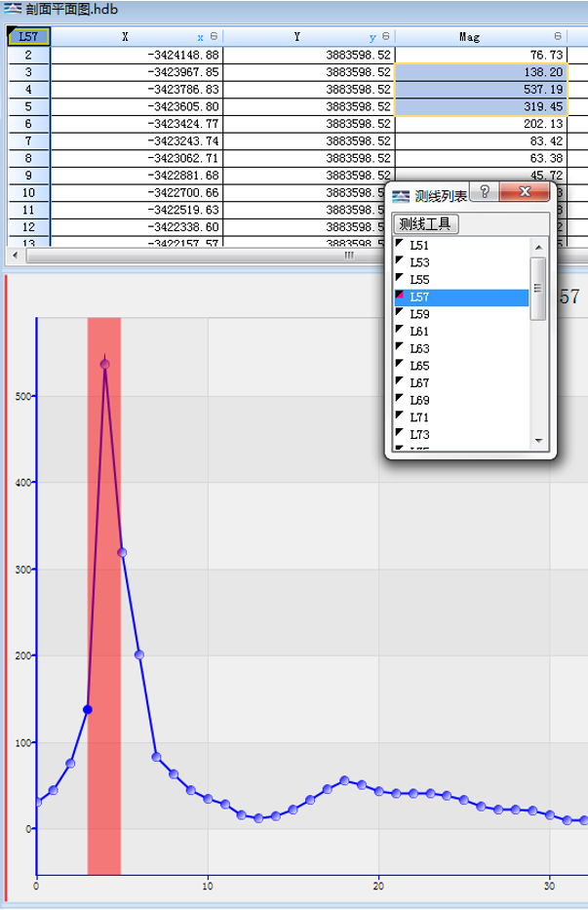
Task: Click the line list scroll down arrow
Action: pyautogui.click(x=538, y=441)
